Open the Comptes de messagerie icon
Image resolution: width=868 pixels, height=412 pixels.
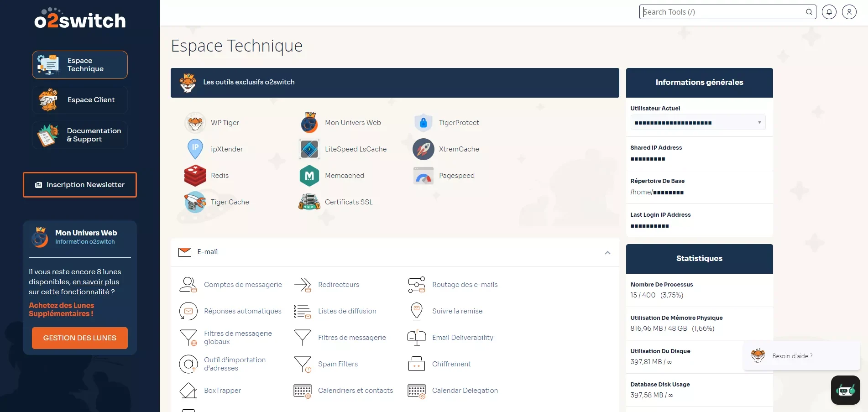click(188, 285)
